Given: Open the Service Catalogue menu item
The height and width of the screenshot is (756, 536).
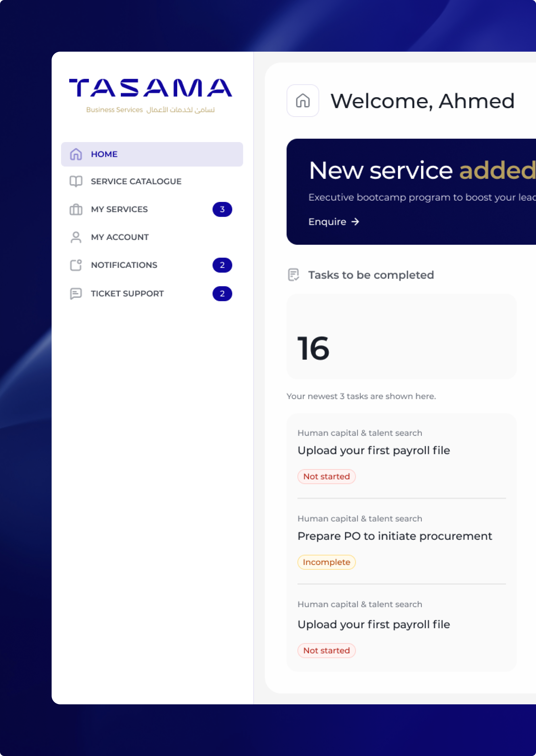Looking at the screenshot, I should (x=136, y=181).
